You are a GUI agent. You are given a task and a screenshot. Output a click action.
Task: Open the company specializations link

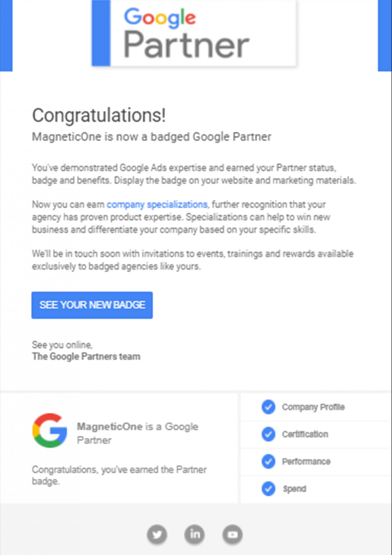click(157, 205)
